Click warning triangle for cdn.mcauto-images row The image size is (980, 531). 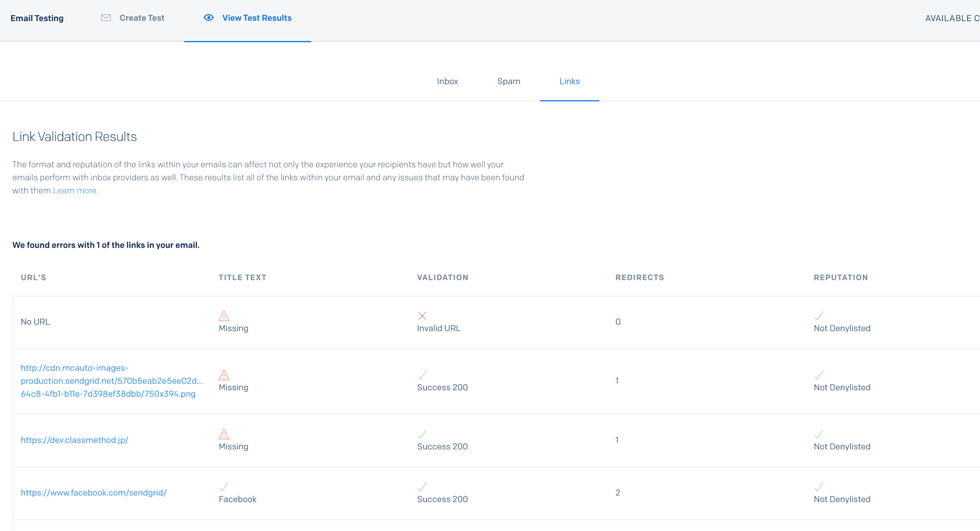pos(224,375)
